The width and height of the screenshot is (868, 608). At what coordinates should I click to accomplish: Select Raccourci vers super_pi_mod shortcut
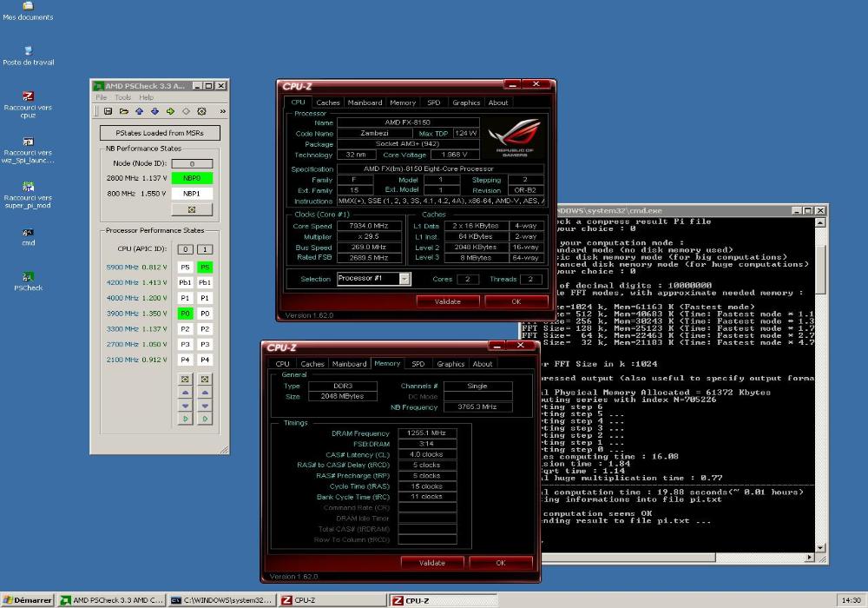(x=28, y=195)
